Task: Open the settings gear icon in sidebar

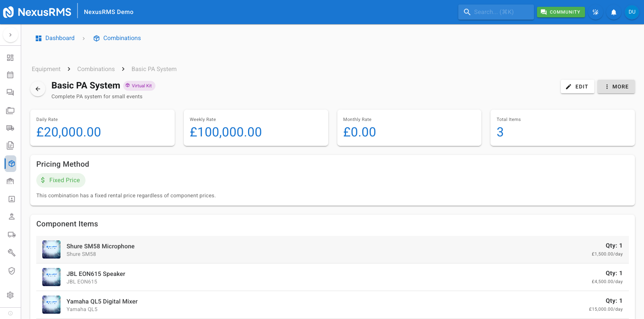Action: coord(10,295)
